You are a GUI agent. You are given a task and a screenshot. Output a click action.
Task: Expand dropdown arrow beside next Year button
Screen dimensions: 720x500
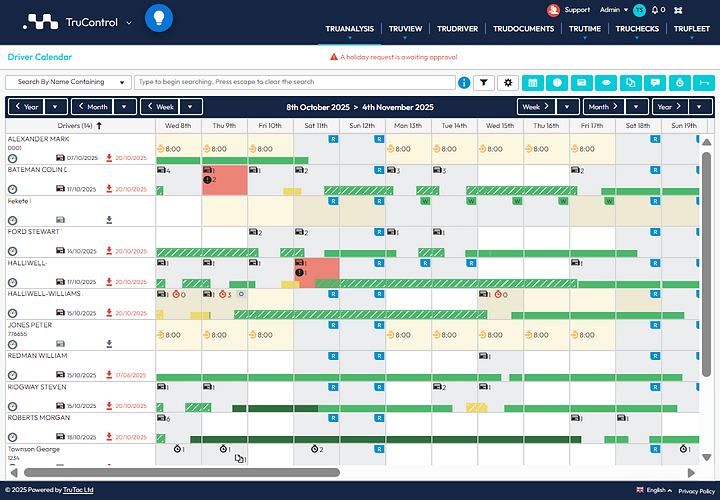pos(699,107)
